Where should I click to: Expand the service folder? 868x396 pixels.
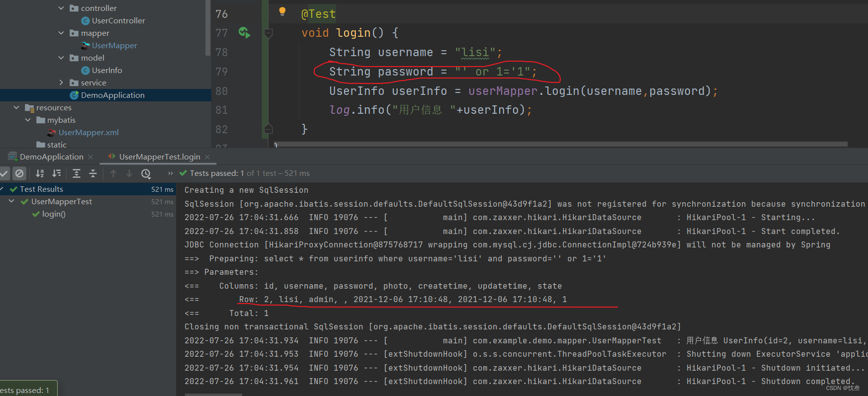(x=61, y=82)
